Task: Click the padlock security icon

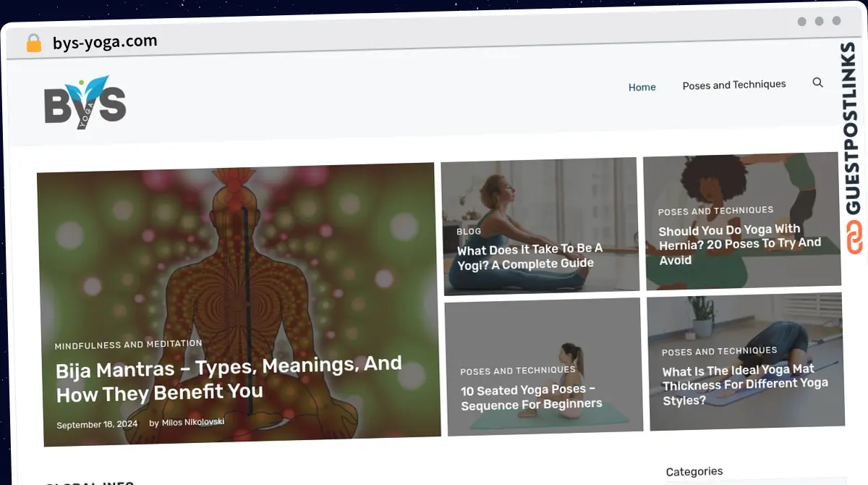Action: click(x=33, y=43)
